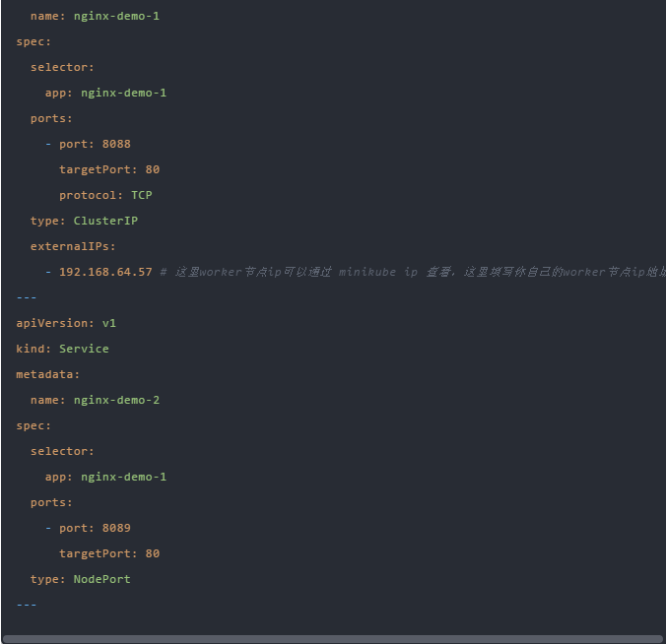Viewport: 666px width, 644px height.
Task: Place cursor on port 8089 value
Action: [116, 528]
